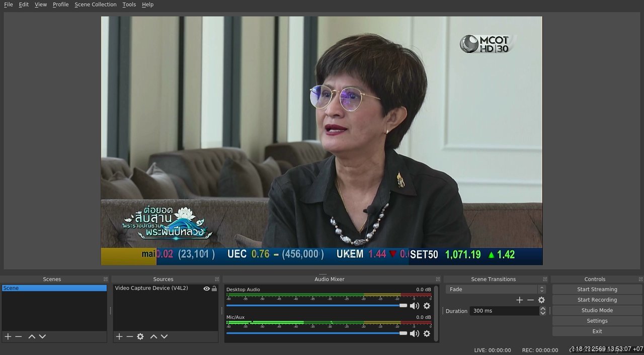Open Desktop Audio settings gear
The image size is (644, 355).
[427, 306]
